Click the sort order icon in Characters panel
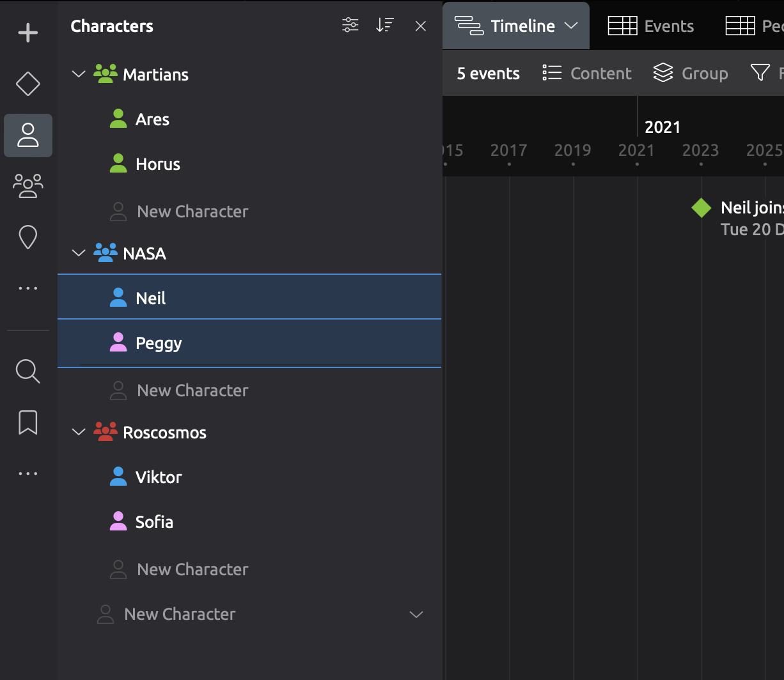Screen dimensions: 784x680 coord(385,26)
